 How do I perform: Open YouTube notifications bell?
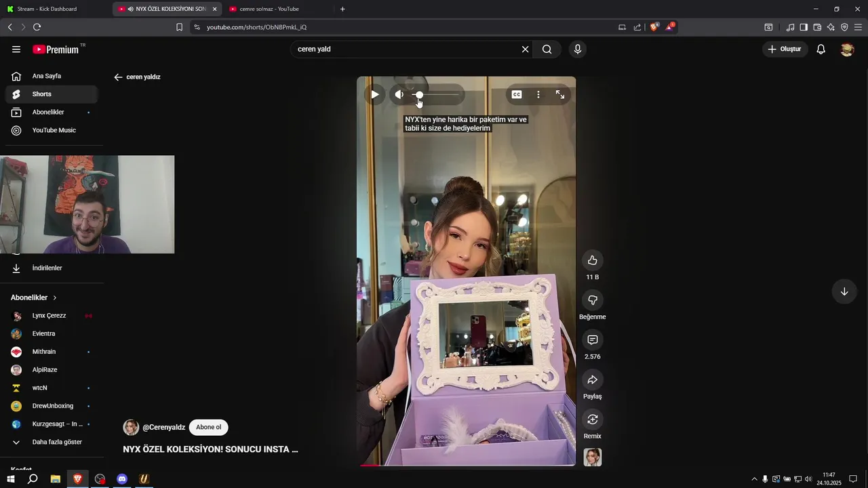click(821, 49)
